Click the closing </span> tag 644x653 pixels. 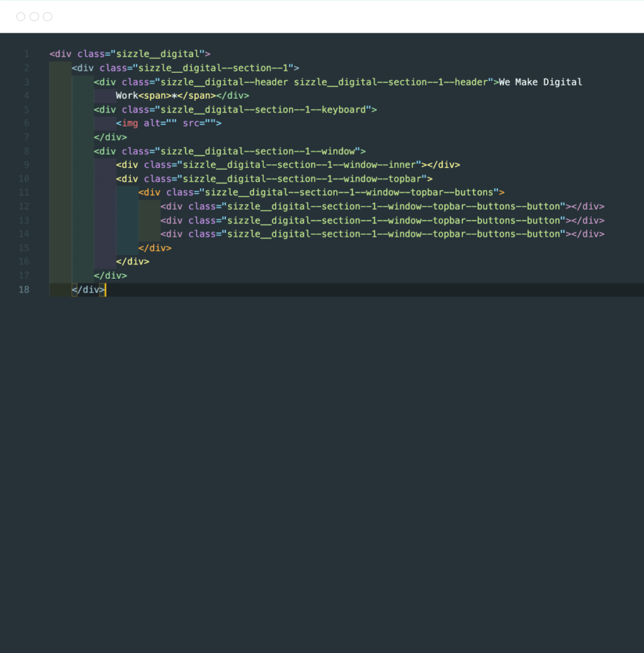click(x=196, y=95)
